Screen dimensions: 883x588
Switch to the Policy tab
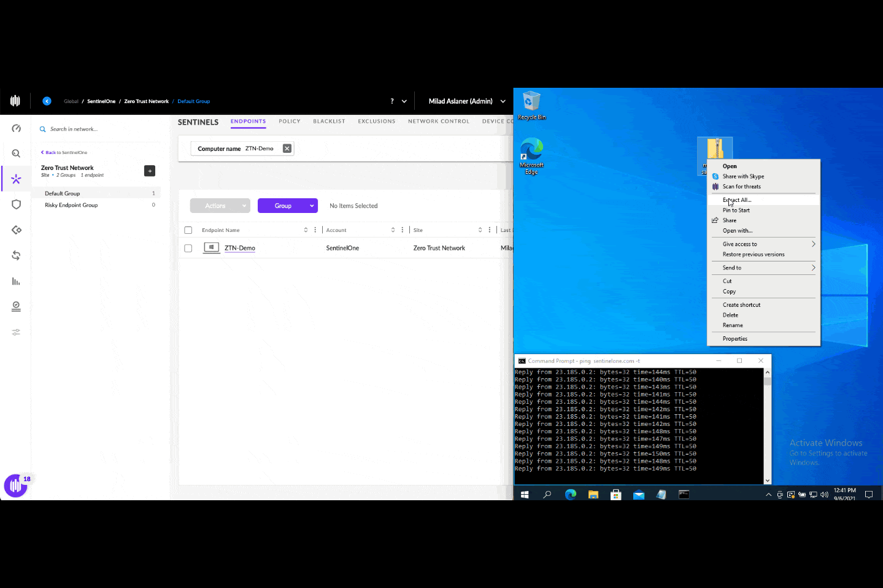point(289,122)
